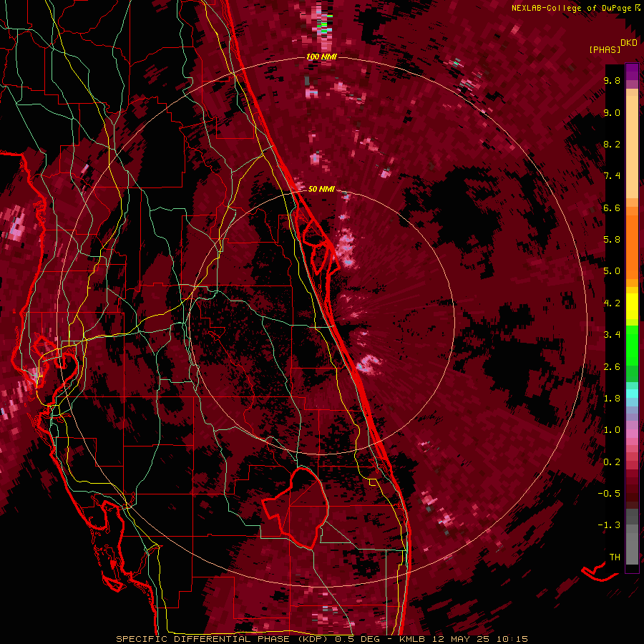Click the NEXLAB-College of DuPage credit text
644x644 pixels.
(x=571, y=8)
